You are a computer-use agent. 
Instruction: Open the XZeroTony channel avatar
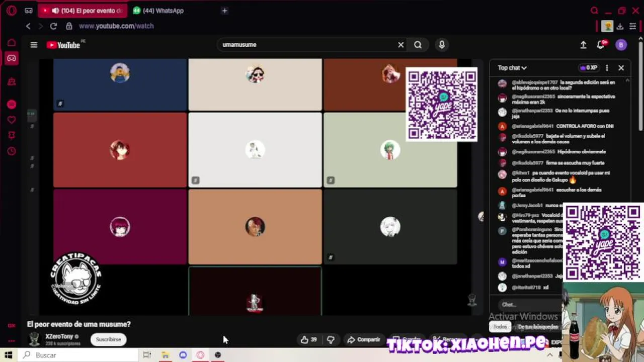(34, 339)
